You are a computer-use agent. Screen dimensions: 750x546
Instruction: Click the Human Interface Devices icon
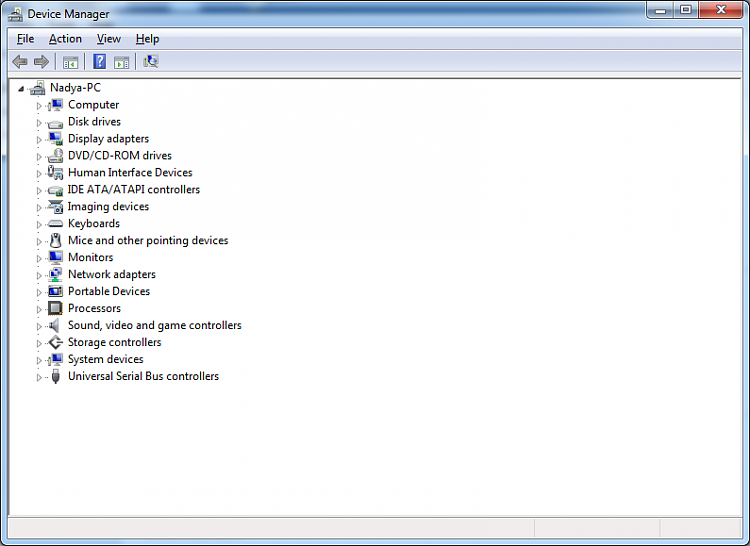click(x=55, y=173)
